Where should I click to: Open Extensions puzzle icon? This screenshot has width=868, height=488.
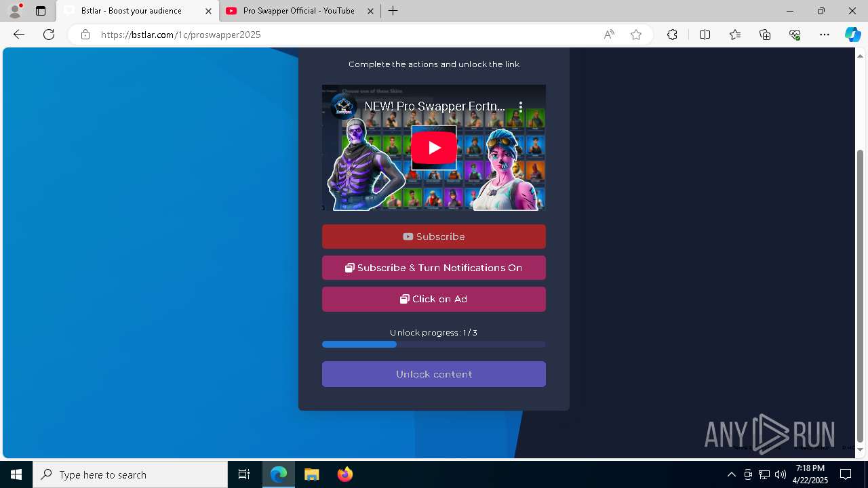672,35
